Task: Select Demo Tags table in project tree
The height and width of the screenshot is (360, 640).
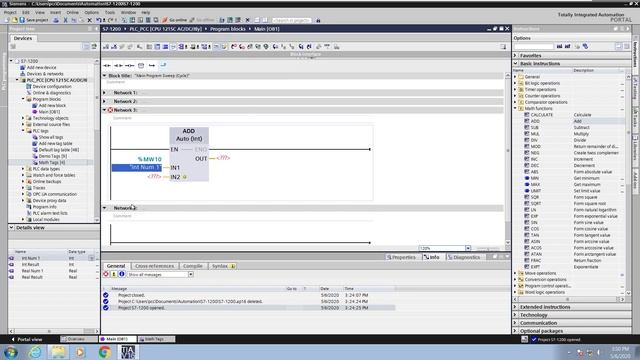Action: click(53, 156)
